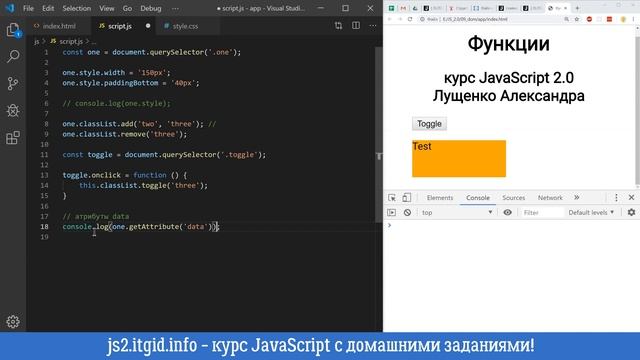Viewport: 640px width, 360px height.
Task: Select the Console tab in DevTools
Action: [478, 198]
